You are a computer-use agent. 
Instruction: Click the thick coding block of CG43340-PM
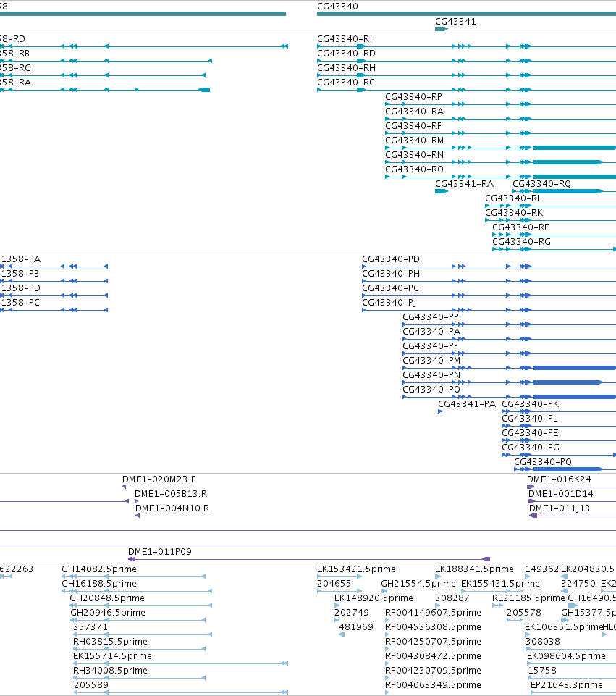click(574, 368)
